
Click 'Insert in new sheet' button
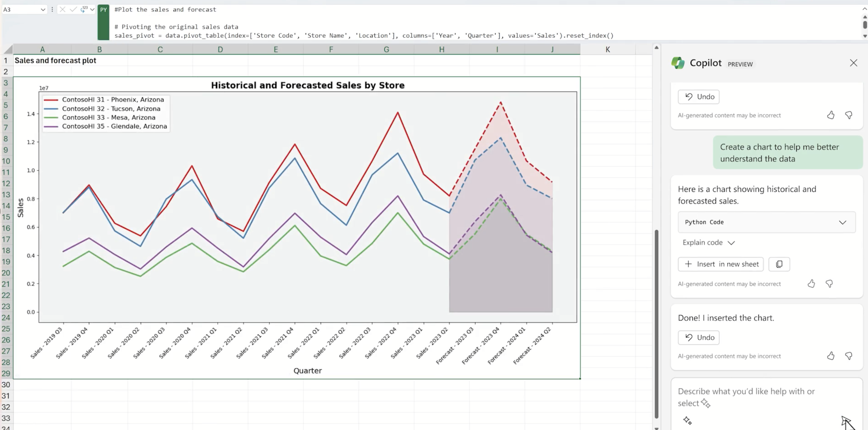click(720, 264)
